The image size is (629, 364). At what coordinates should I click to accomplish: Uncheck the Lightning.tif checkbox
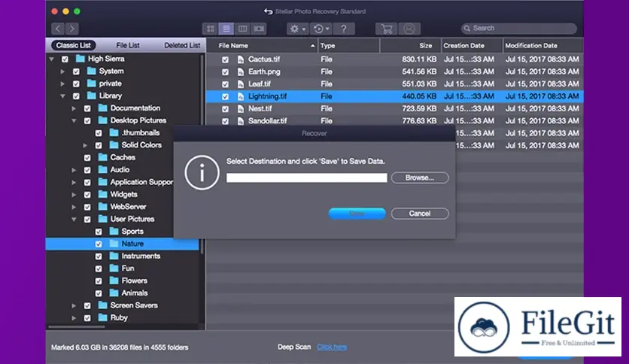[x=226, y=96]
